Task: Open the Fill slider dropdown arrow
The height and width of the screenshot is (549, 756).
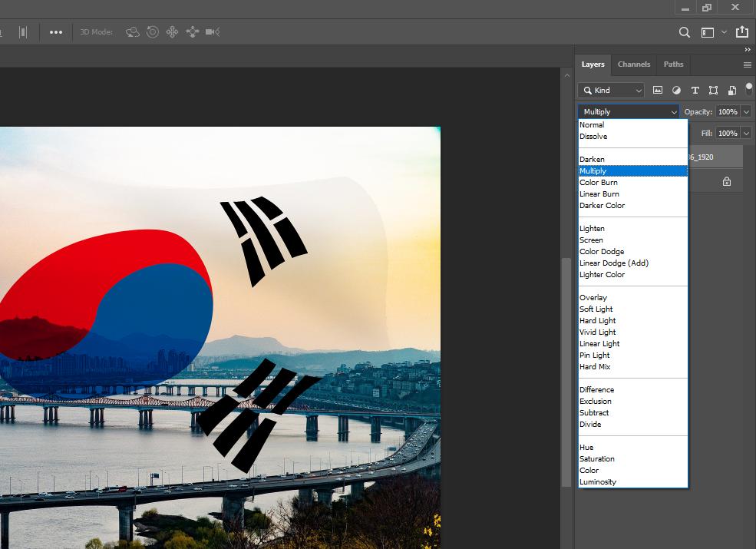Action: pyautogui.click(x=746, y=133)
